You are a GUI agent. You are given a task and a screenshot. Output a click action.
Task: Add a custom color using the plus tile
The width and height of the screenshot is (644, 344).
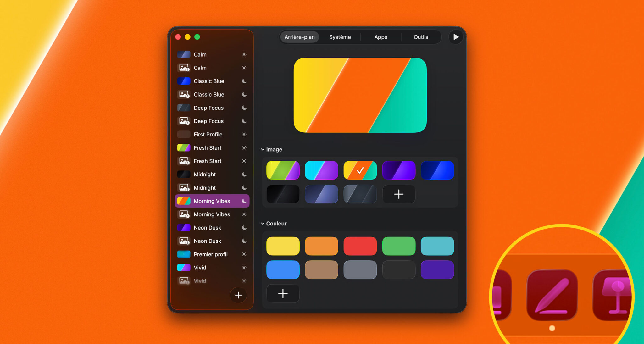283,293
